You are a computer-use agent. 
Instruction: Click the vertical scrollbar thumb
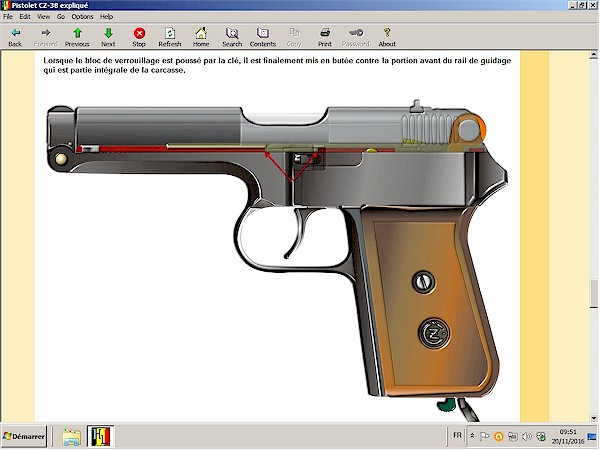tap(593, 293)
